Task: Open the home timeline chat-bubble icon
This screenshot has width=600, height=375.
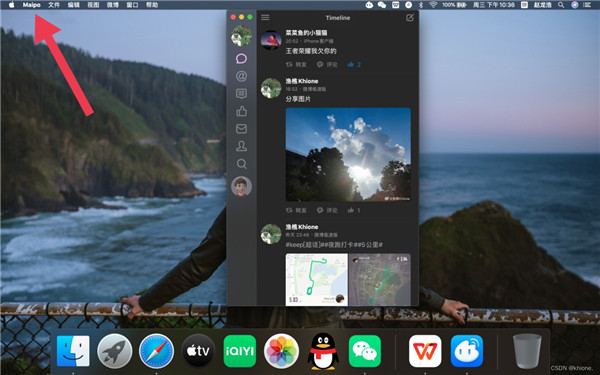Action: coord(241,59)
